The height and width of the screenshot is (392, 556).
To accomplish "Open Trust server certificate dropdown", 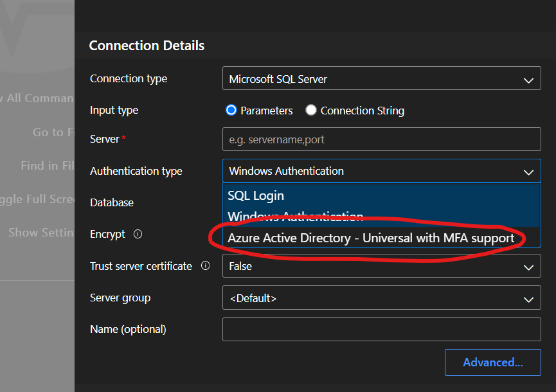I will coord(382,266).
